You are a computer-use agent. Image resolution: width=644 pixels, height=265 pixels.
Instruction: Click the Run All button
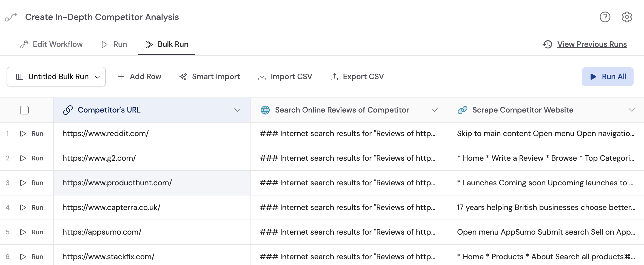tap(608, 77)
